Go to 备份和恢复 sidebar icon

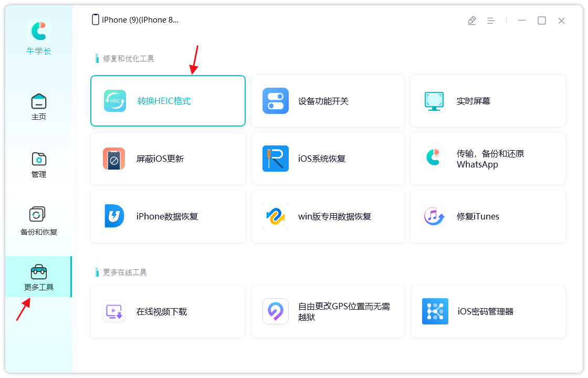pos(37,215)
